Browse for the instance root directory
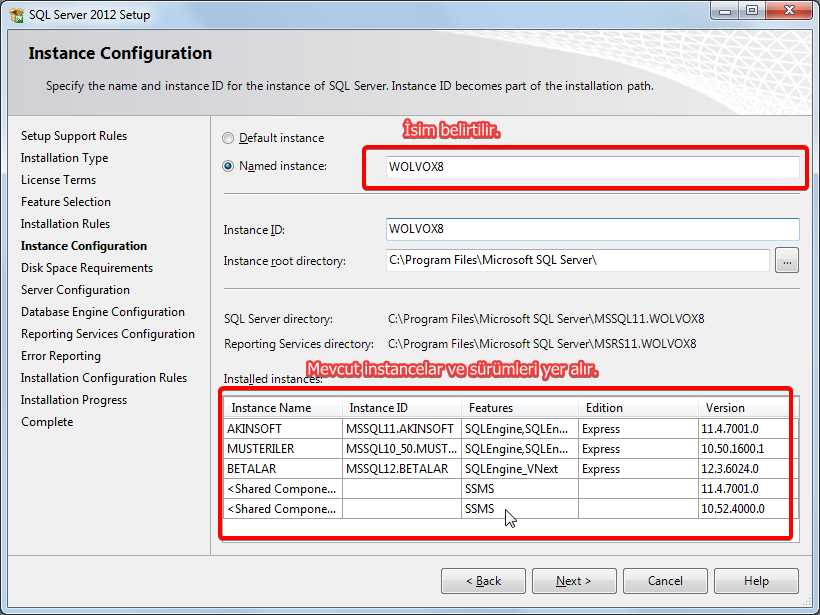Viewport: 820px width, 615px height. pos(787,260)
